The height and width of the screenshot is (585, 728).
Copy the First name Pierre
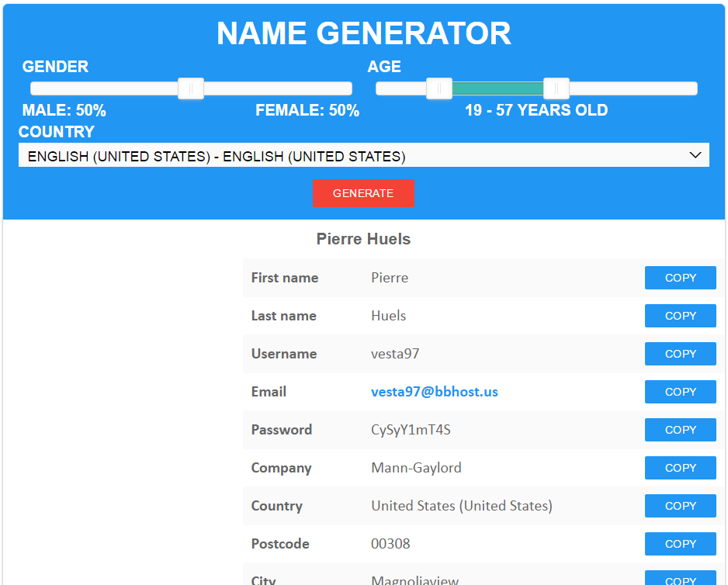click(x=680, y=278)
